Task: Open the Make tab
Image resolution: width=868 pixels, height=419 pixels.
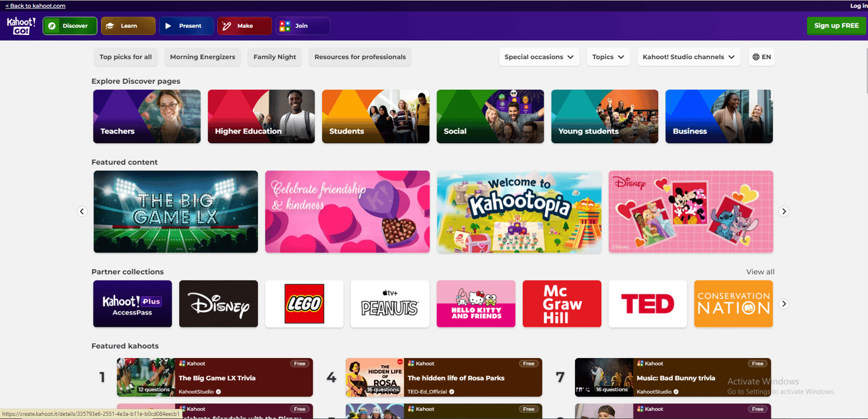Action: [245, 26]
